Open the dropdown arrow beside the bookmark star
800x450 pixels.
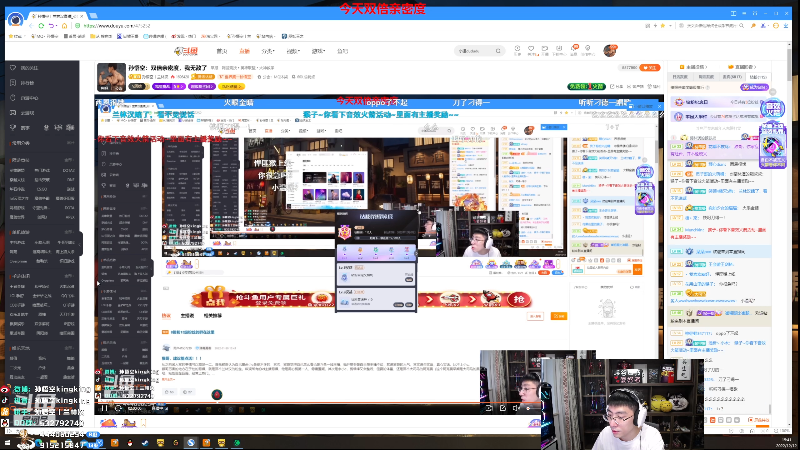click(670, 26)
